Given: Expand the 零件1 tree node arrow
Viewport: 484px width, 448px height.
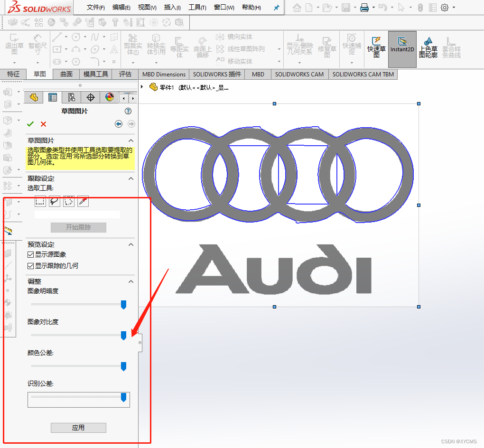Looking at the screenshot, I should pyautogui.click(x=142, y=87).
